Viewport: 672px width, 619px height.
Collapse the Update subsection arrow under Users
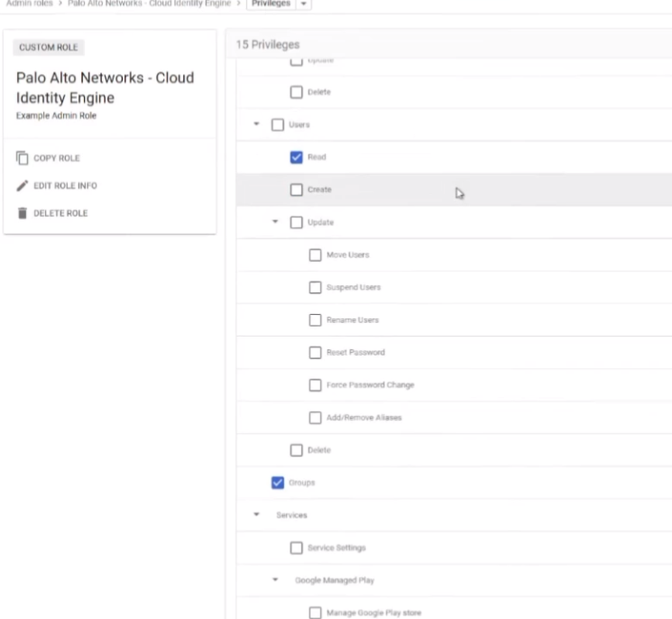[275, 222]
